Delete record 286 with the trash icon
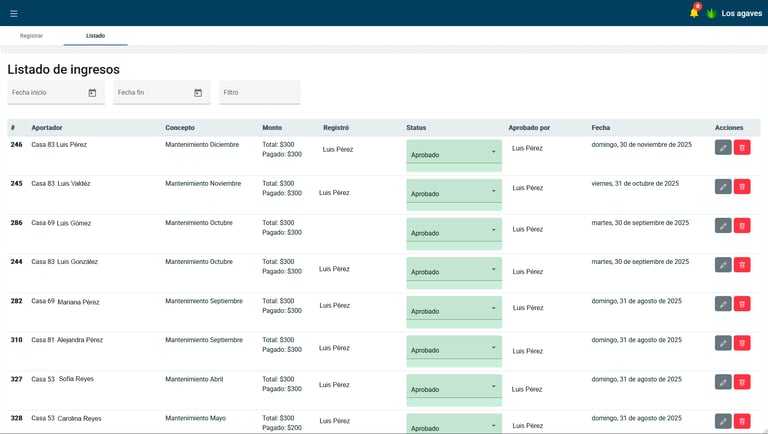The image size is (768, 434). pos(742,226)
